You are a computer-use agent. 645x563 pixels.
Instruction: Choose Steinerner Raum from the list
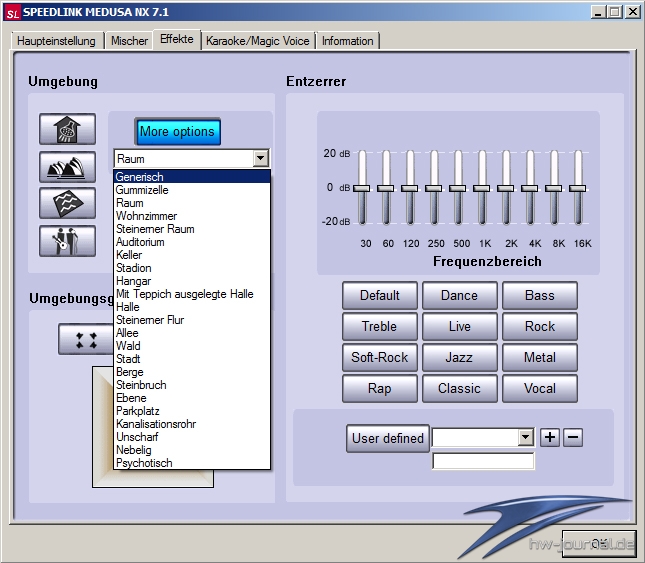[192, 229]
